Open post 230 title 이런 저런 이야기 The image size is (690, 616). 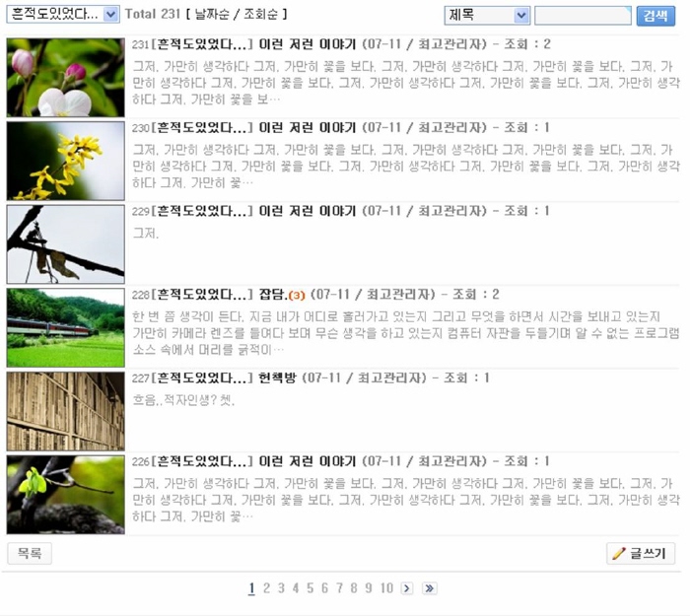pos(308,127)
